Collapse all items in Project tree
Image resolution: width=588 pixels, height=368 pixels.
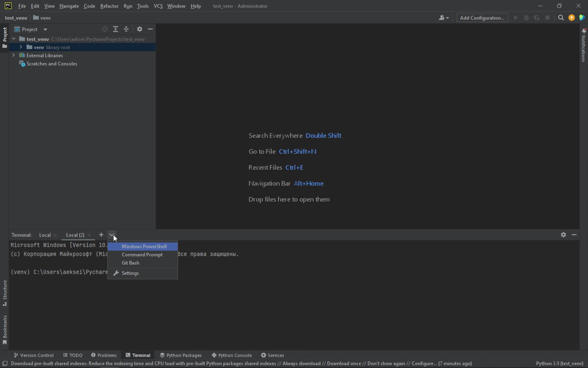click(x=126, y=29)
